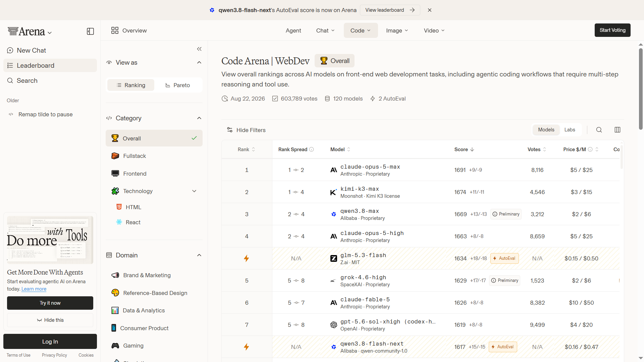Viewport: 644px width, 362px height.
Task: Open the Video dropdown menu
Action: coord(434,31)
